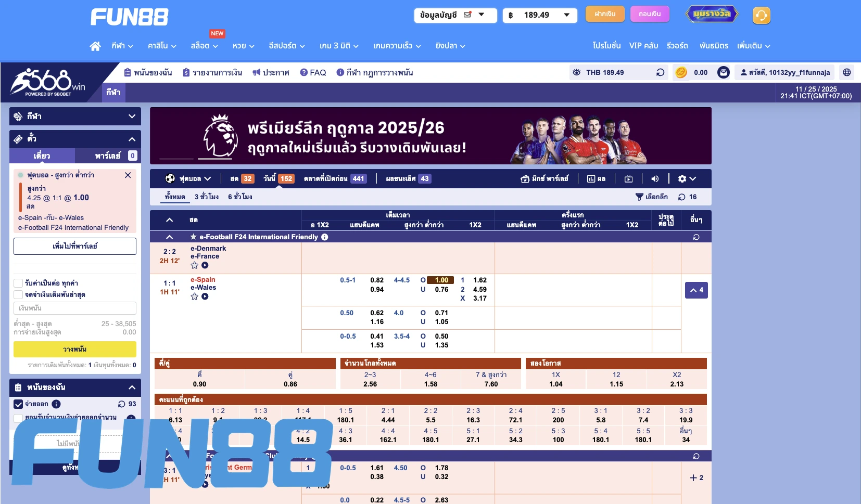
Task: Remove the bet with the X icon
Action: [x=128, y=175]
